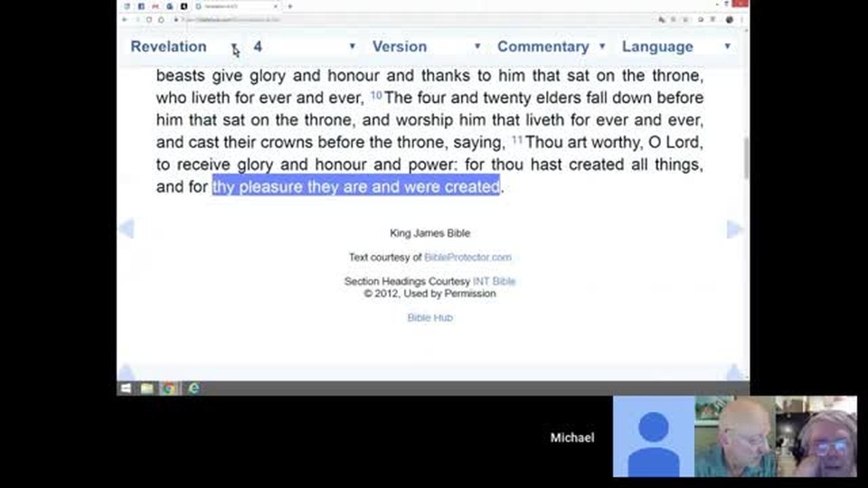This screenshot has width=868, height=488.
Task: Click the browser back arrow
Action: click(125, 19)
